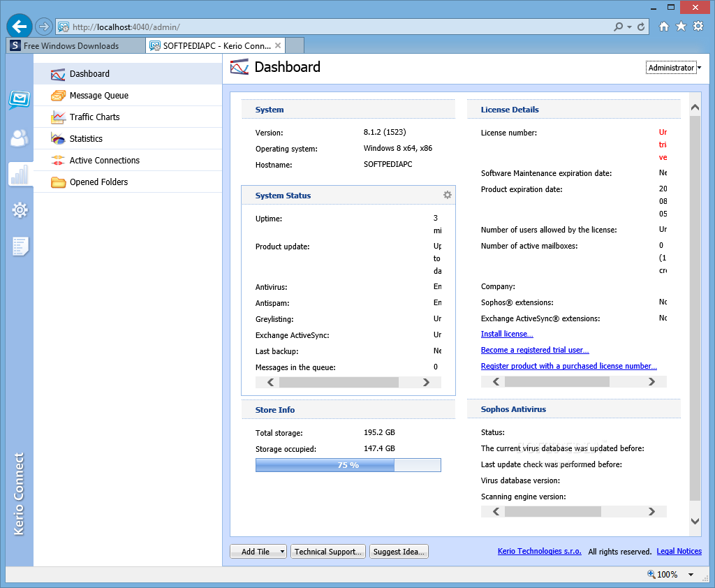
Task: Click the URL address field
Action: click(335, 27)
